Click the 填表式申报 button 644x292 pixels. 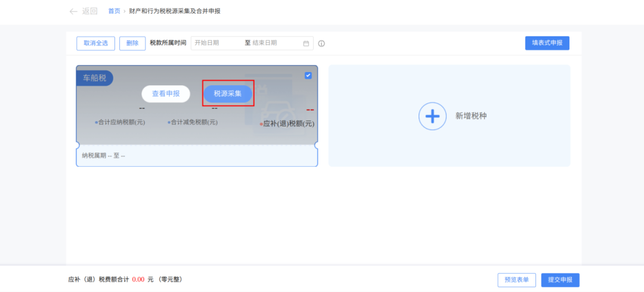pyautogui.click(x=547, y=43)
